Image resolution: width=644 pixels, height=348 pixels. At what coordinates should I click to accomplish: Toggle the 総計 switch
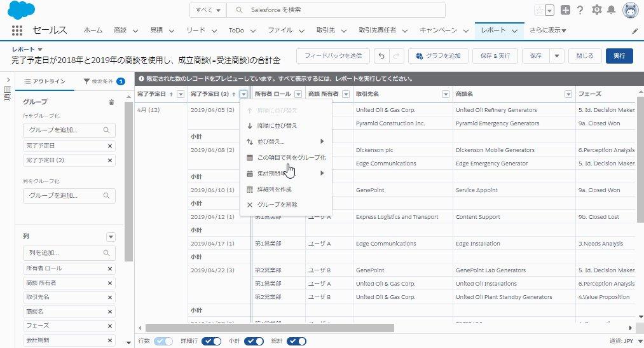(x=296, y=341)
